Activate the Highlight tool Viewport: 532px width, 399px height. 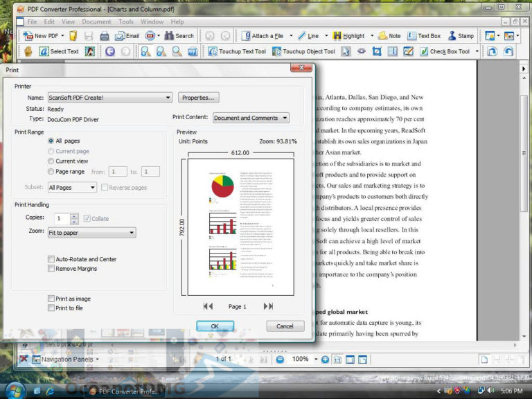pos(349,35)
